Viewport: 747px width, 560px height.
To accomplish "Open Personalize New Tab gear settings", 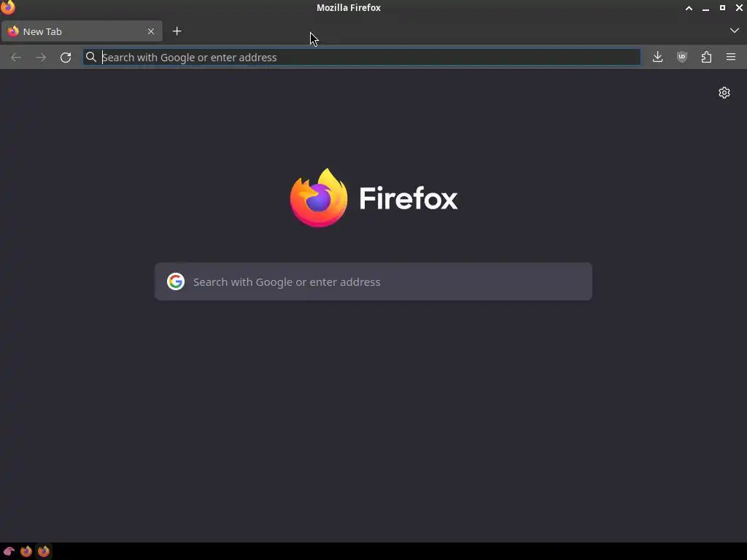I will [x=724, y=93].
